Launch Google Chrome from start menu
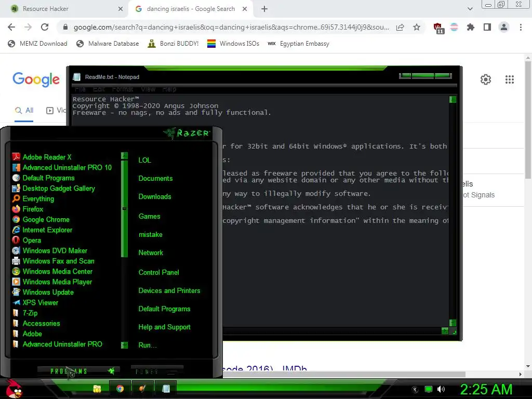Screen dimensions: 532x399 point(41,220)
